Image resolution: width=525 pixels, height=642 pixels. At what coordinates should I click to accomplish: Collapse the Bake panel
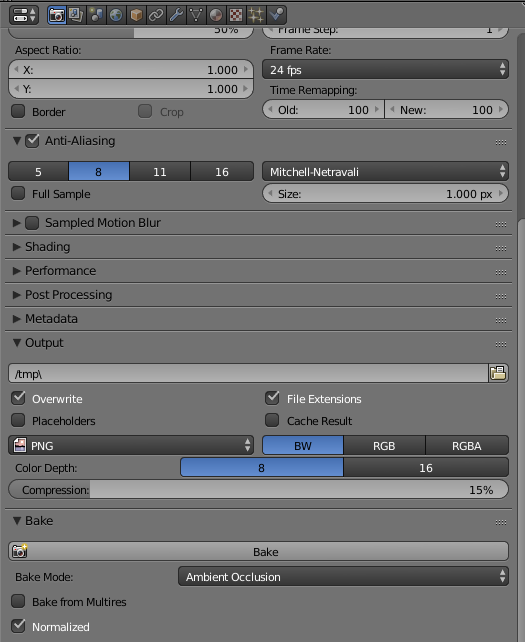pos(17,521)
